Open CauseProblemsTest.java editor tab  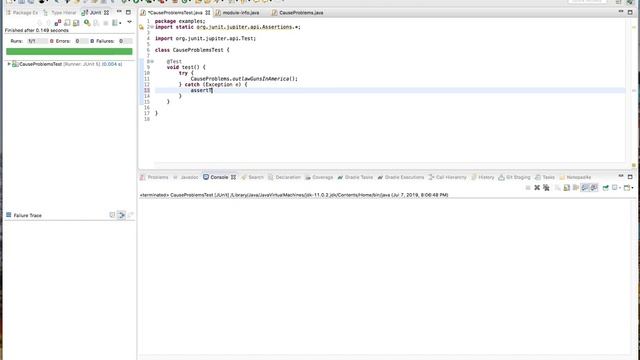(175, 13)
